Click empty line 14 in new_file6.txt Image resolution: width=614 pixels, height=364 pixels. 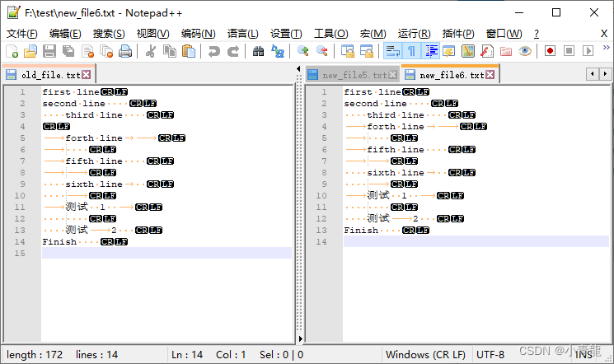476,241
